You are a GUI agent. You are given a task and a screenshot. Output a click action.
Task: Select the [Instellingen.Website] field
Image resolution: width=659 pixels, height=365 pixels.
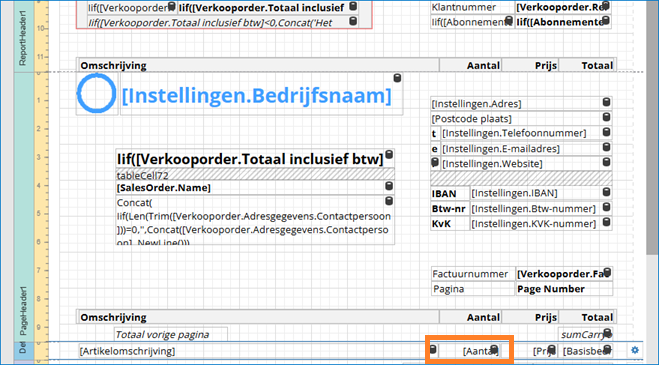[x=526, y=164]
